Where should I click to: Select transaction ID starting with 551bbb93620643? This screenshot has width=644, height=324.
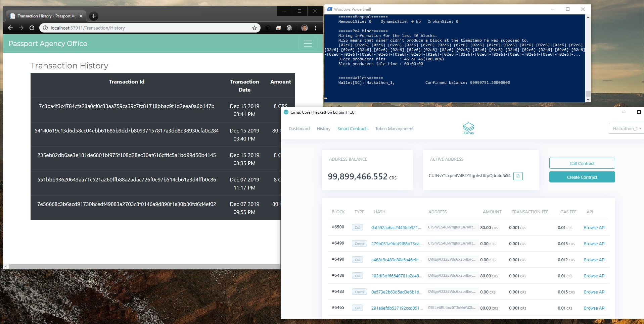point(127,180)
